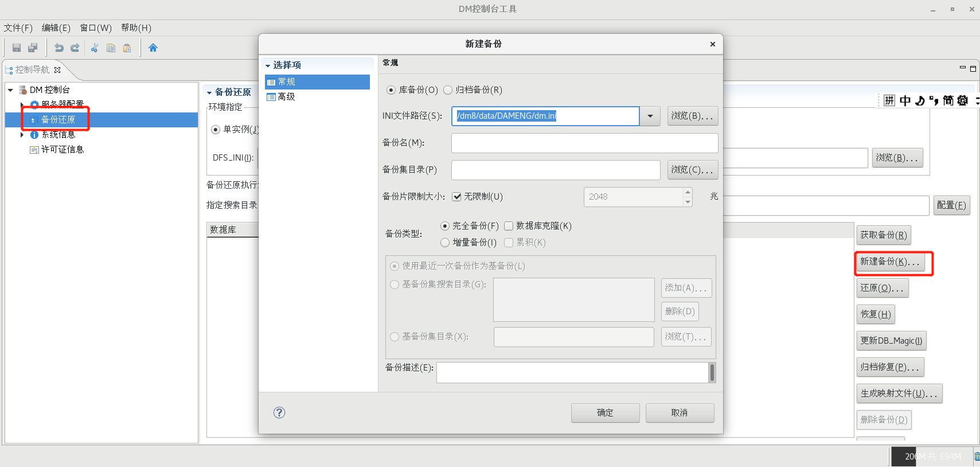This screenshot has width=980, height=467.
Task: Click the 206M 共 694M memory usage bar
Action: pos(932,457)
